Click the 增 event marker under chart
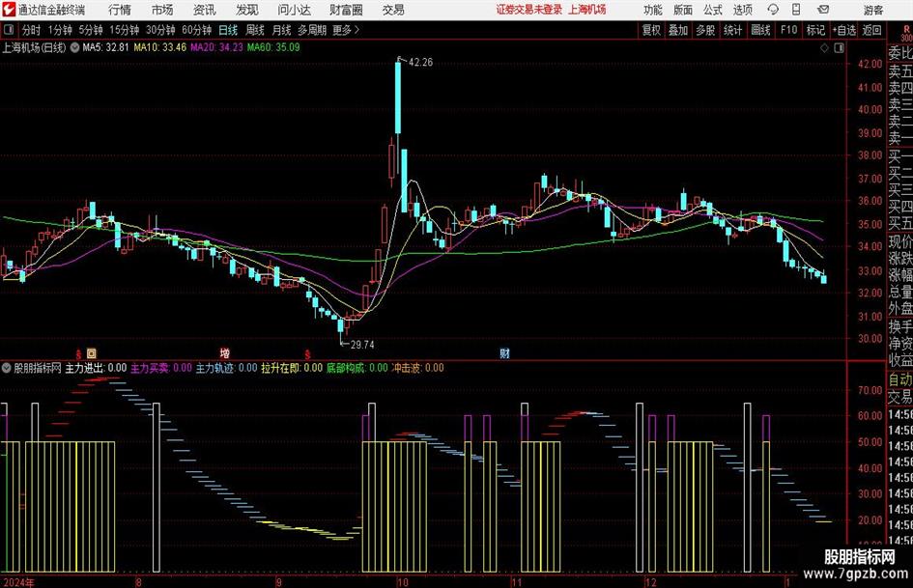 (x=225, y=353)
